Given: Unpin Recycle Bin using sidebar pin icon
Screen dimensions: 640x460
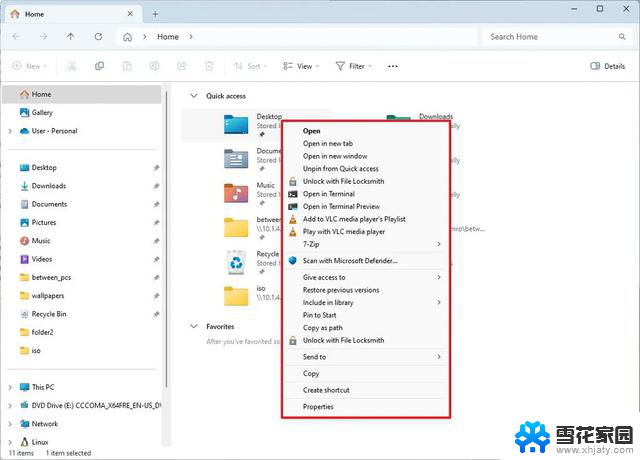Looking at the screenshot, I should point(156,314).
